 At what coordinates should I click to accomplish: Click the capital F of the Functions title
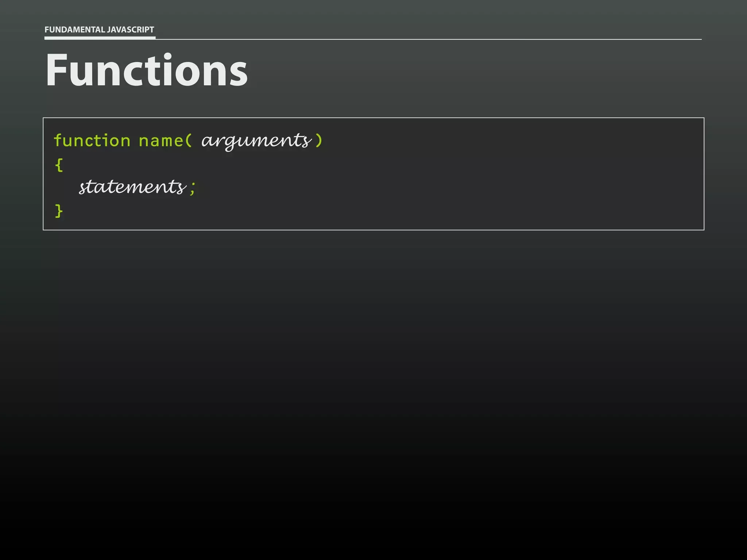(58, 70)
